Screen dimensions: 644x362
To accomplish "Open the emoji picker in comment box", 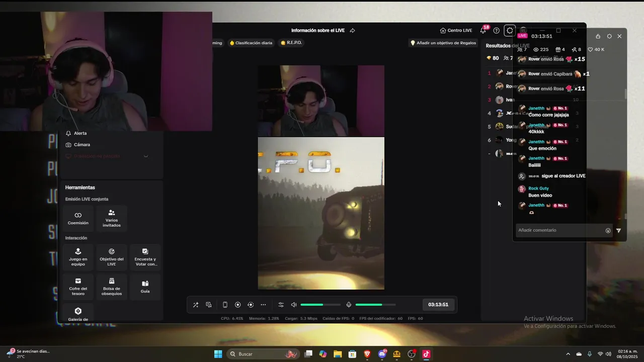I will 608,231.
